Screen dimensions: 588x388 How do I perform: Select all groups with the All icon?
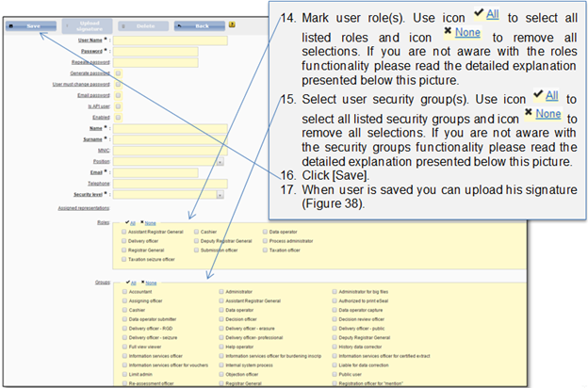pos(133,283)
